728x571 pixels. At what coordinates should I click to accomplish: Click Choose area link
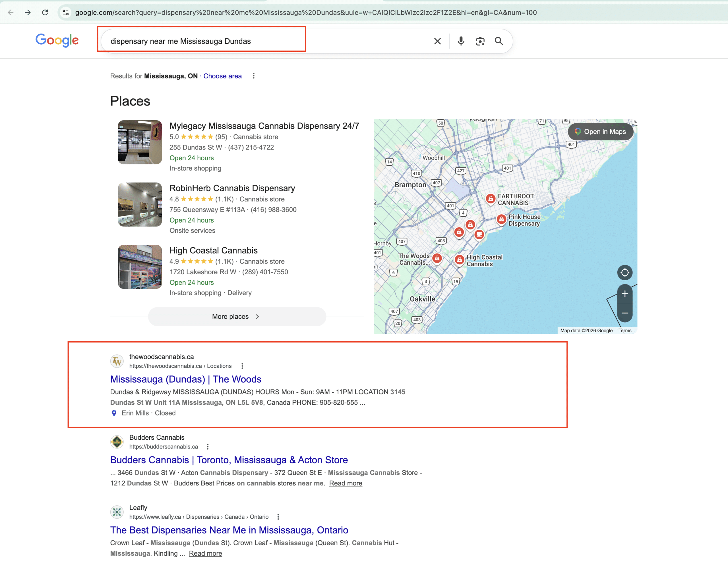click(x=222, y=76)
